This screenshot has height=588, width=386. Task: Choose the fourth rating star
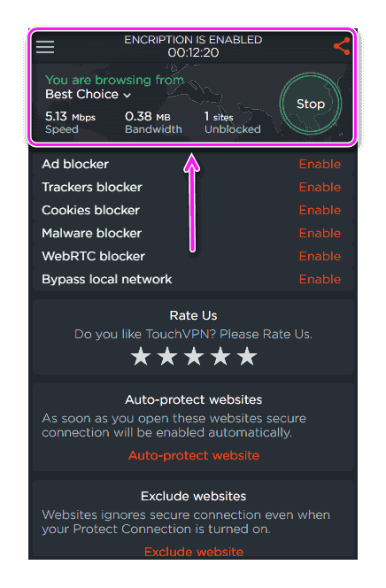click(x=220, y=356)
